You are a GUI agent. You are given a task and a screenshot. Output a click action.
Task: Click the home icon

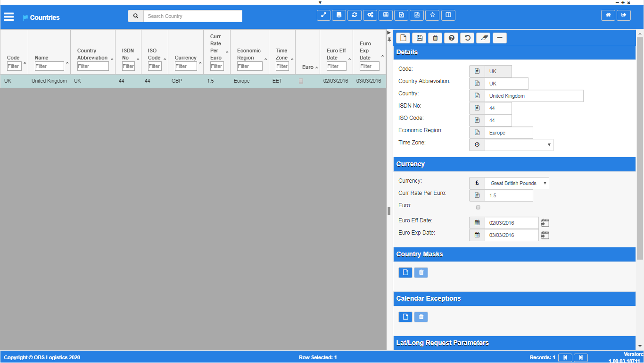608,15
